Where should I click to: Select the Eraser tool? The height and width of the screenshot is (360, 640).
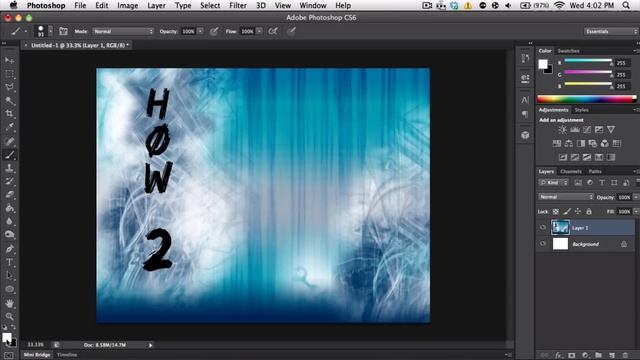click(x=9, y=195)
